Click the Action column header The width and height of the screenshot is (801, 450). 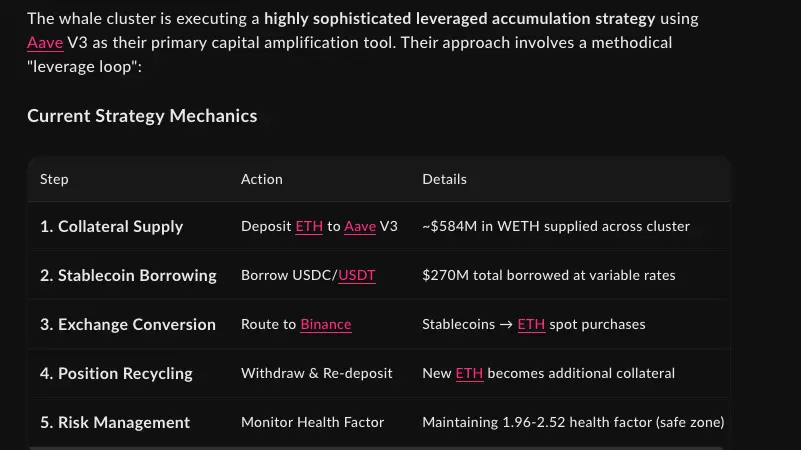(x=262, y=179)
